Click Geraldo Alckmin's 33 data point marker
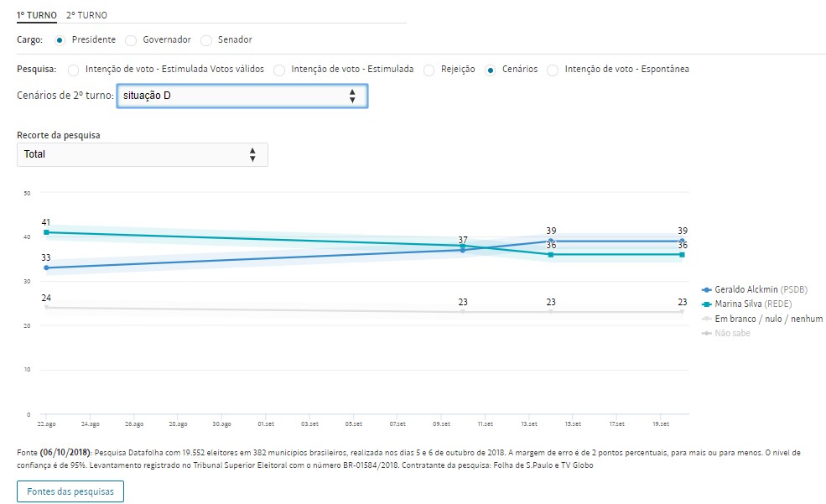The width and height of the screenshot is (826, 504). pos(47,268)
